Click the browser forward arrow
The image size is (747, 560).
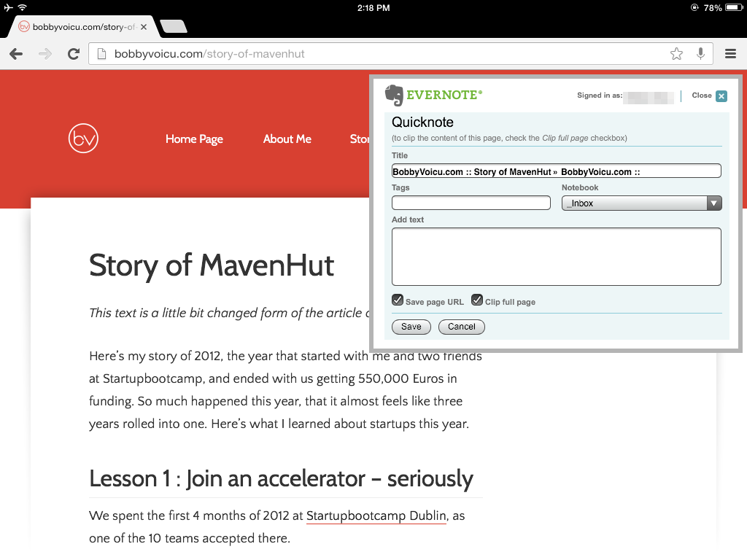tap(45, 54)
